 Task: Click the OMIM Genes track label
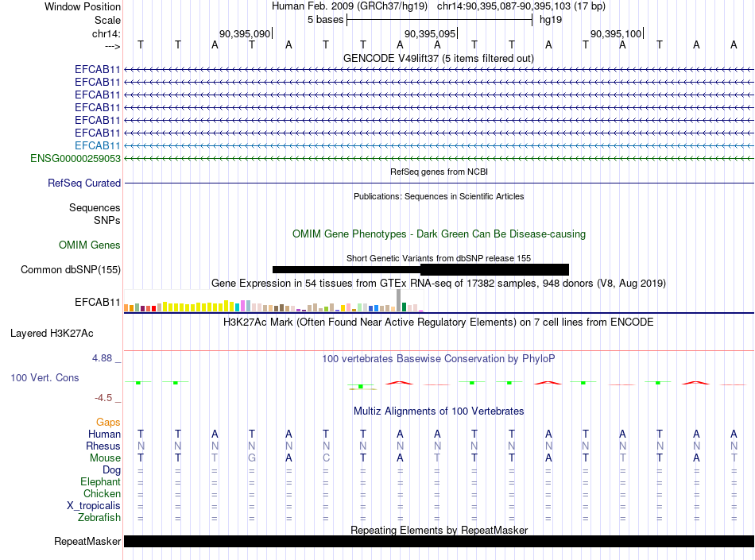pyautogui.click(x=90, y=245)
